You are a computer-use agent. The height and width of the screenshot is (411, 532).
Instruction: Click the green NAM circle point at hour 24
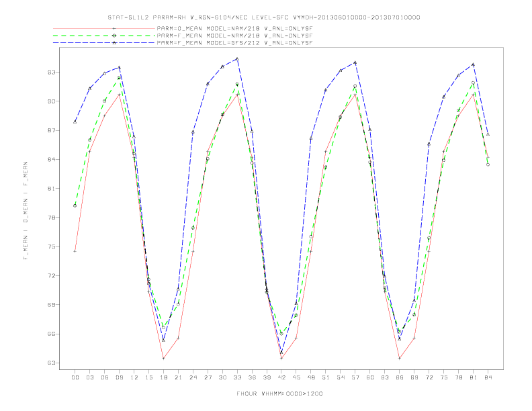(x=193, y=228)
